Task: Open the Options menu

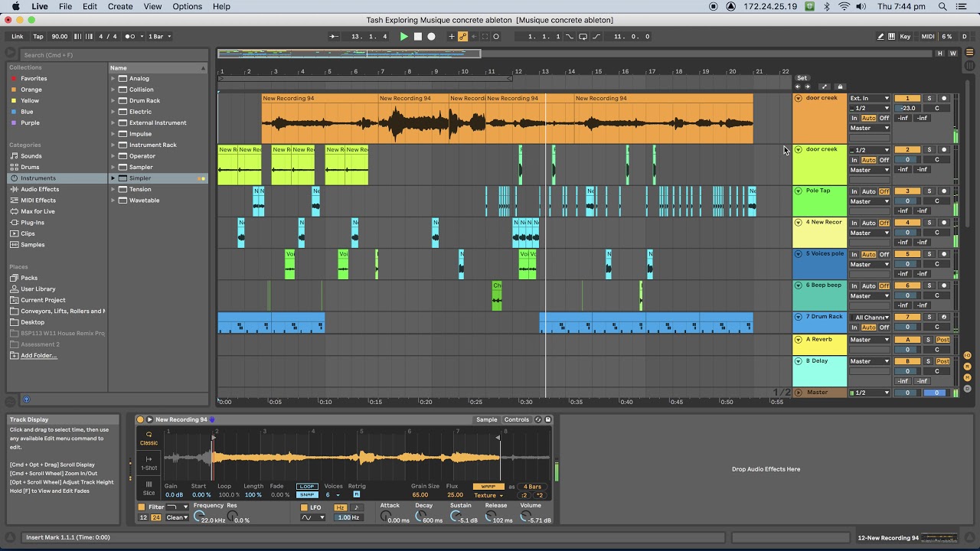Action: coord(187,6)
